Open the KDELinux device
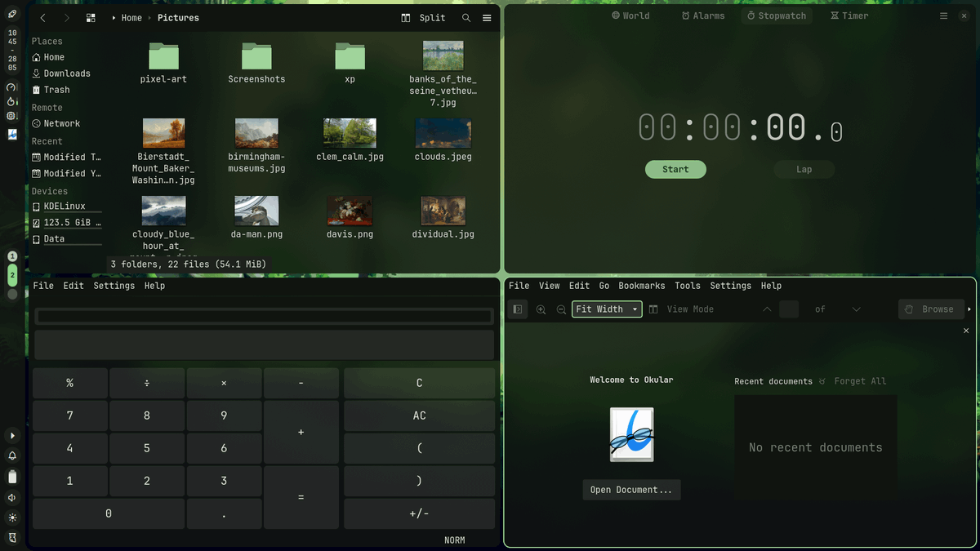The width and height of the screenshot is (980, 551). pyautogui.click(x=65, y=207)
